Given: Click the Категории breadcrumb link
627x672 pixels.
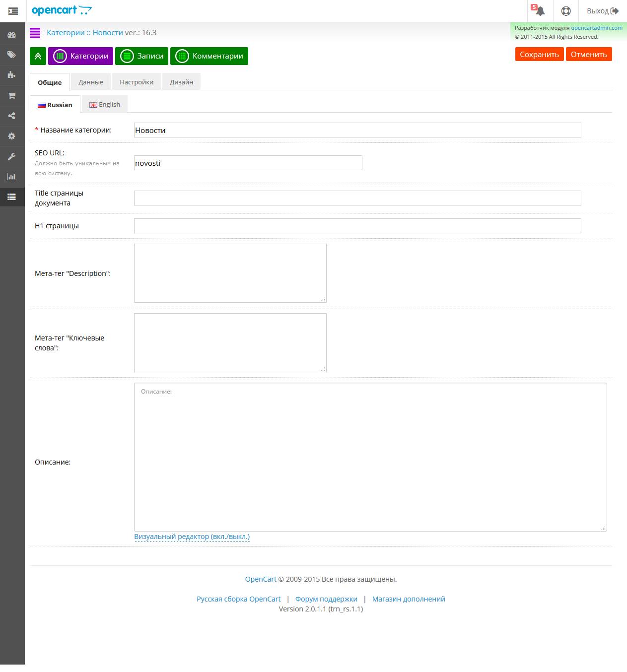Looking at the screenshot, I should tap(66, 33).
